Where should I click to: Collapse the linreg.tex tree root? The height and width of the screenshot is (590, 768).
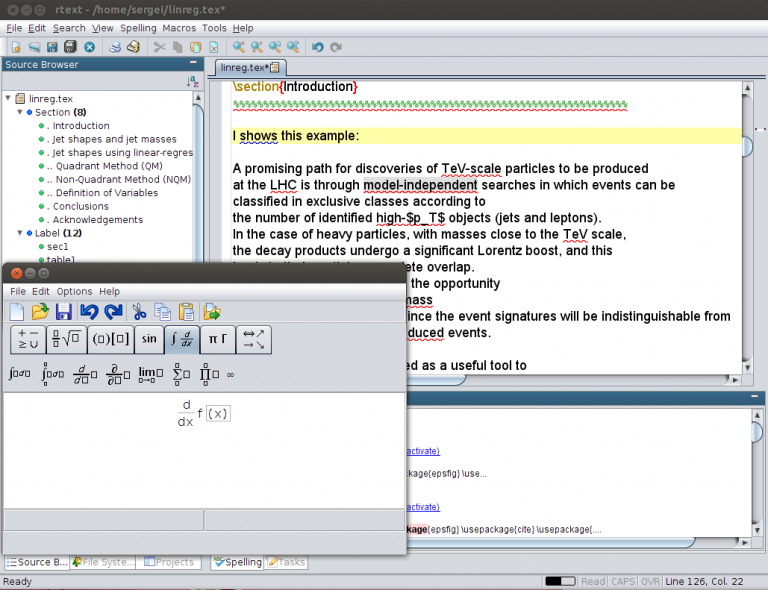tap(8, 98)
